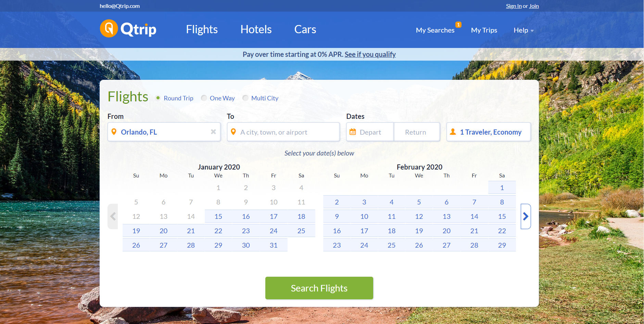Clear the Orlando, FL origin field
The height and width of the screenshot is (324, 644).
click(x=213, y=132)
